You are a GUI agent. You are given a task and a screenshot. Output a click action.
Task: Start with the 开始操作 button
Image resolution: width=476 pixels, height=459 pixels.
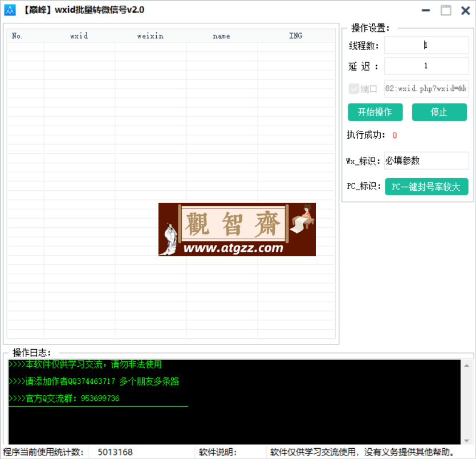tap(375, 112)
